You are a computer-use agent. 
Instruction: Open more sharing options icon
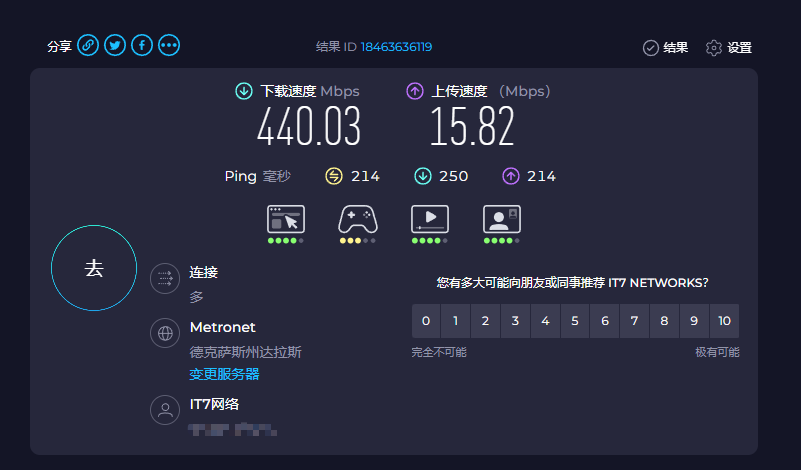pyautogui.click(x=169, y=46)
